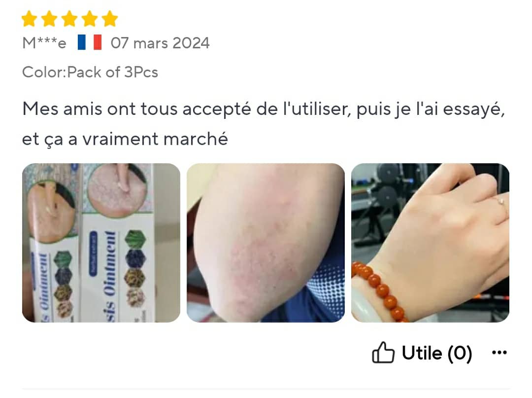
Task: Click the first yellow rating star
Action: (x=29, y=19)
